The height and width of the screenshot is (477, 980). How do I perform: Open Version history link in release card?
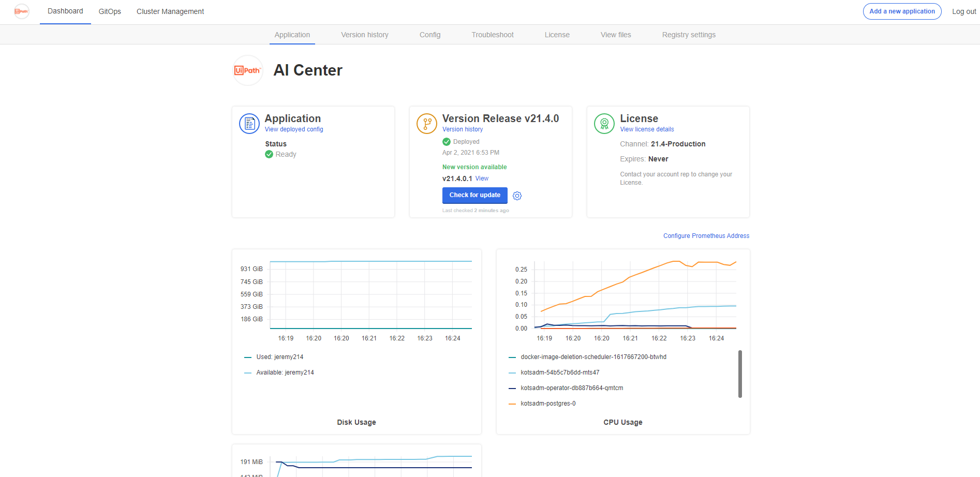pos(463,129)
